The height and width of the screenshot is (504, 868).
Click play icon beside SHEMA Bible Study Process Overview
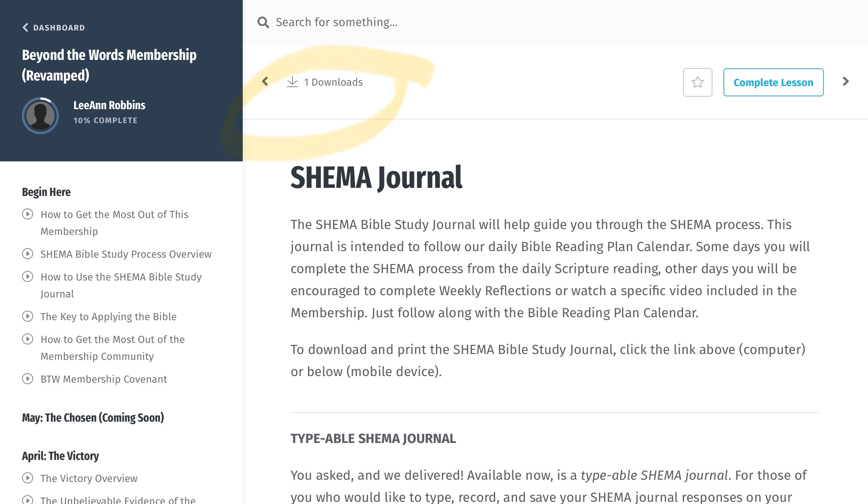tap(28, 254)
